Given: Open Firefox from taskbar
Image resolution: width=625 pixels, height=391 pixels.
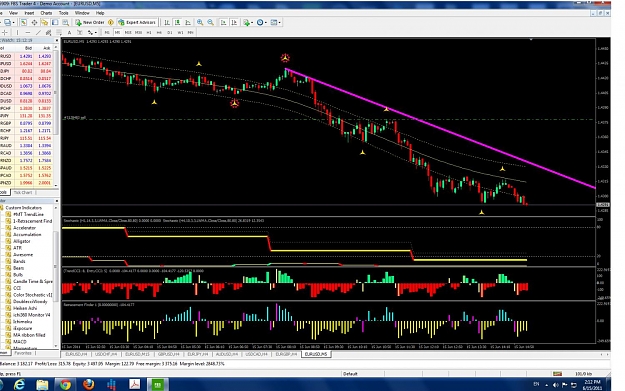Looking at the screenshot, I should click(88, 385).
